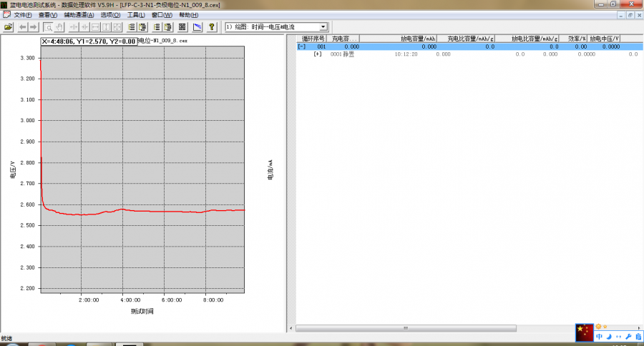Select the hand pan tool

pos(59,27)
